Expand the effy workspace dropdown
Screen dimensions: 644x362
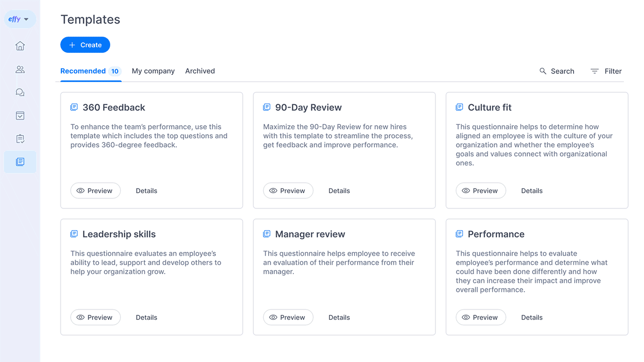[x=20, y=20]
